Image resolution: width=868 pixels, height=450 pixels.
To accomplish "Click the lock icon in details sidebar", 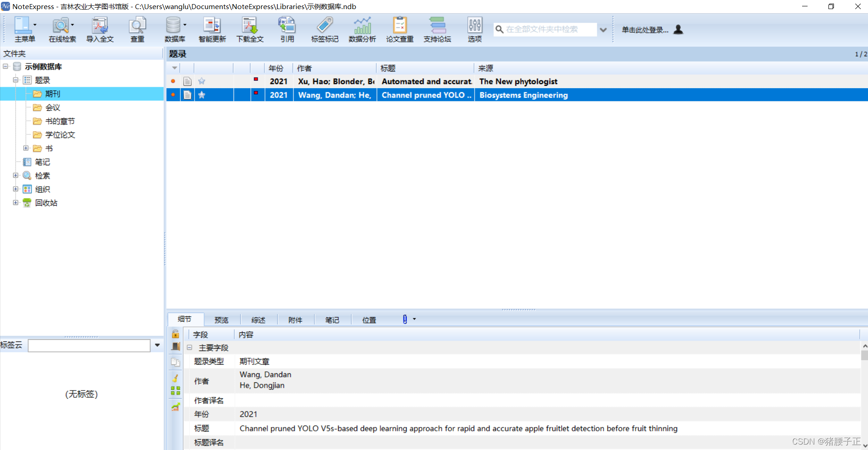I will pos(175,334).
